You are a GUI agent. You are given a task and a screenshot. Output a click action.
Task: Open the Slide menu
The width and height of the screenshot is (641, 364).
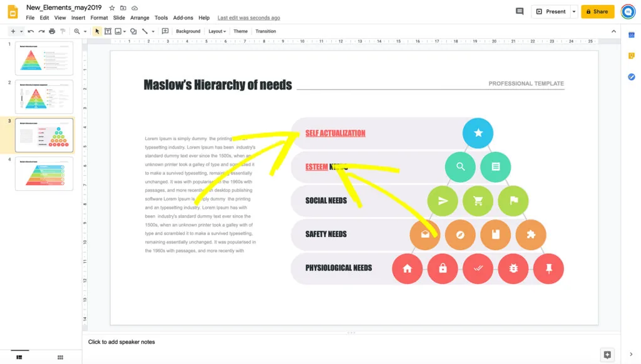(119, 18)
